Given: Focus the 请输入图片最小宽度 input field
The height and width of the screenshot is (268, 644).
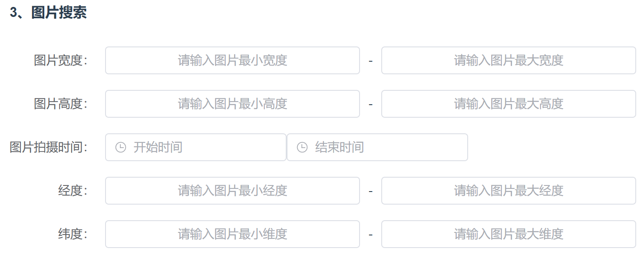Looking at the screenshot, I should coord(232,60).
